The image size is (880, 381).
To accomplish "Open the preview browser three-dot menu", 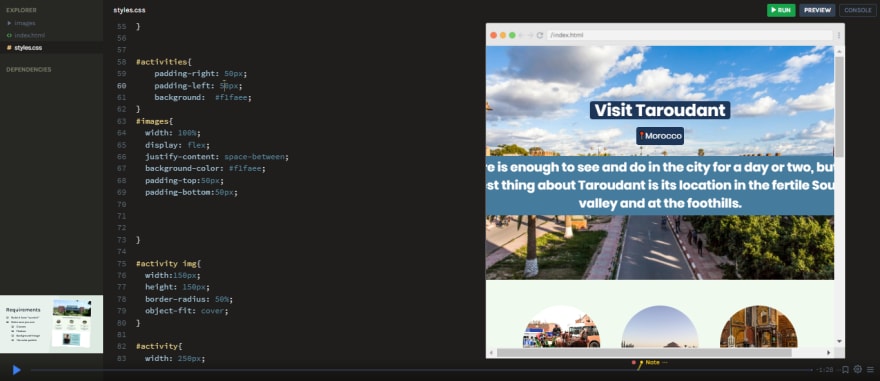I will 839,35.
